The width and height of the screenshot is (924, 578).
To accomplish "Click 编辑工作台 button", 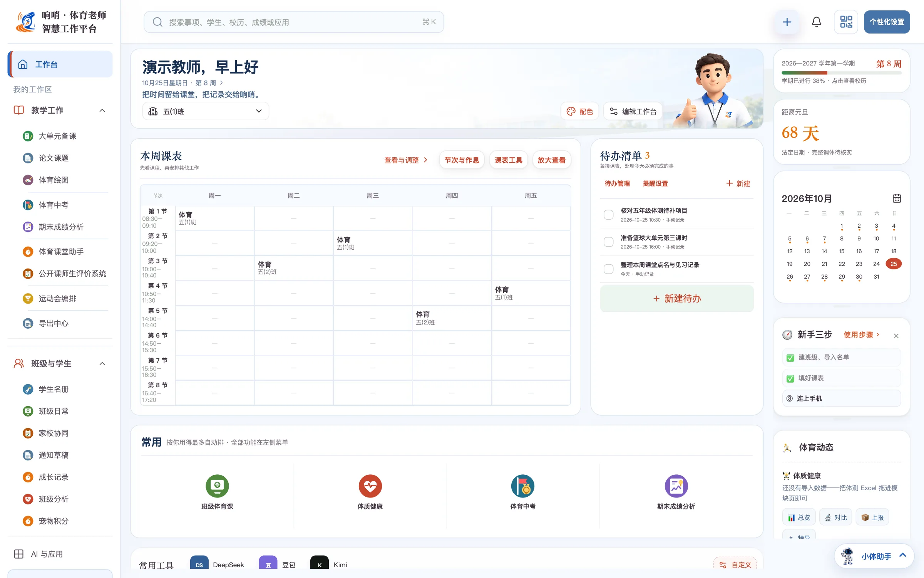I will pos(633,111).
